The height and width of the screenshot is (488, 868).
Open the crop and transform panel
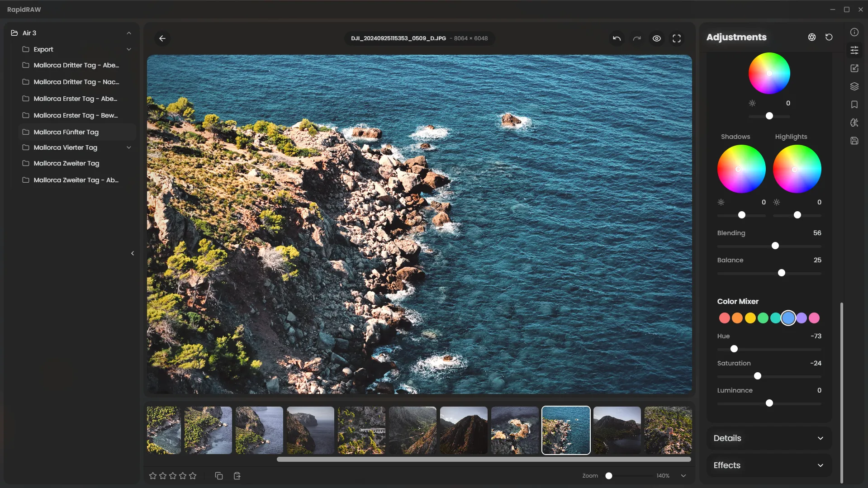click(x=854, y=68)
